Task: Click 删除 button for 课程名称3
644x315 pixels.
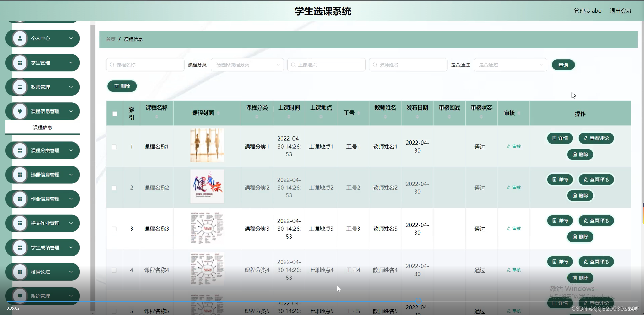Action: click(580, 237)
